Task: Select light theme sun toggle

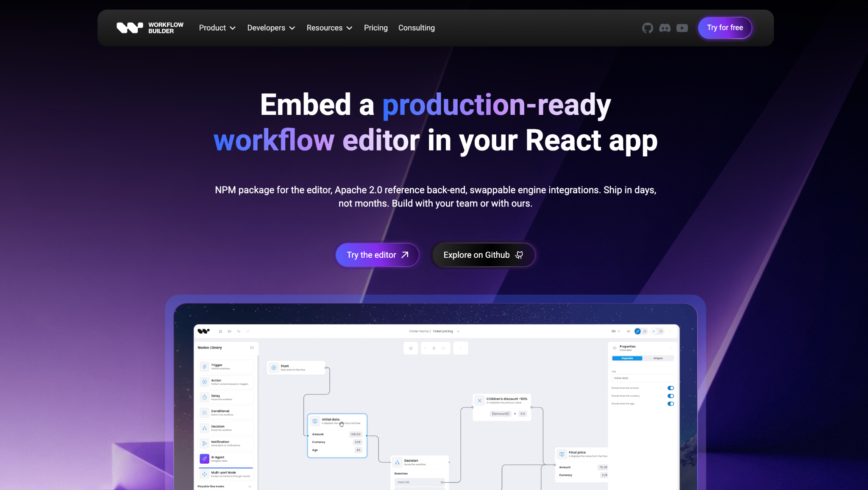Action: tap(654, 331)
